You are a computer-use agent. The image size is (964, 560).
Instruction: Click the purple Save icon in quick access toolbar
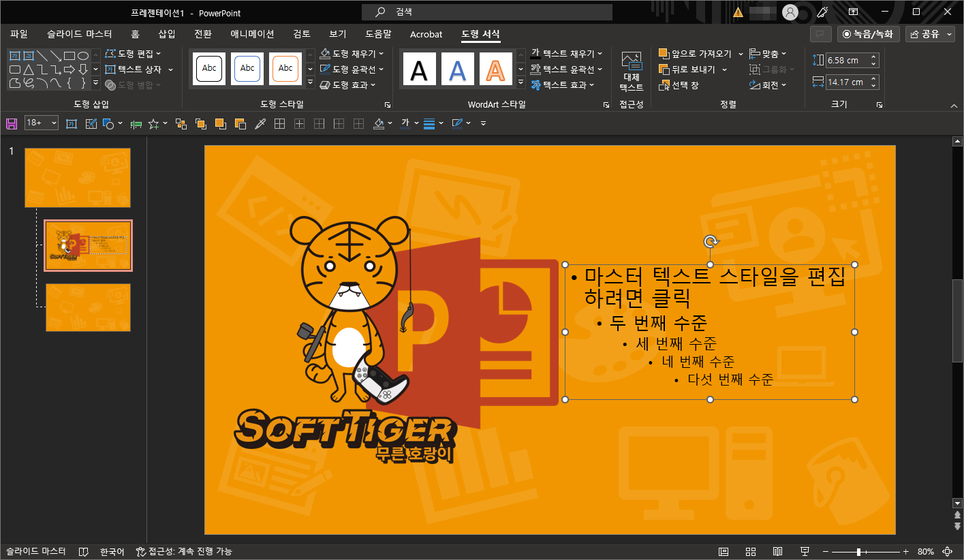tap(11, 123)
